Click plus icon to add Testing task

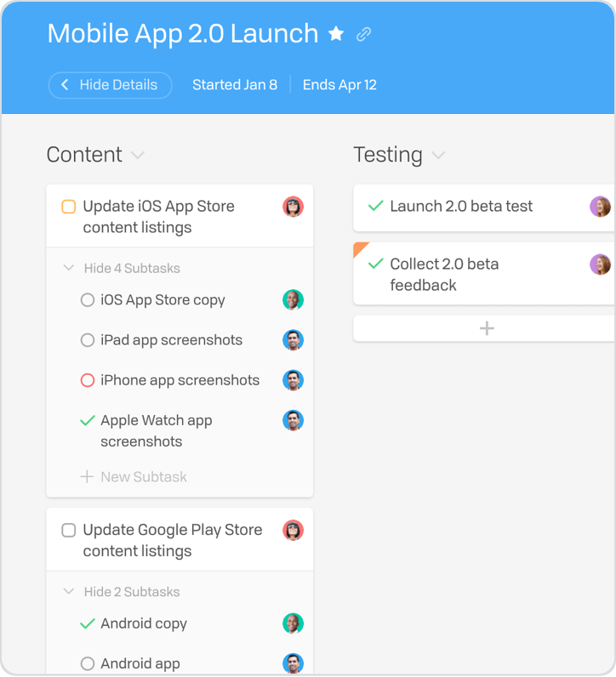click(487, 328)
